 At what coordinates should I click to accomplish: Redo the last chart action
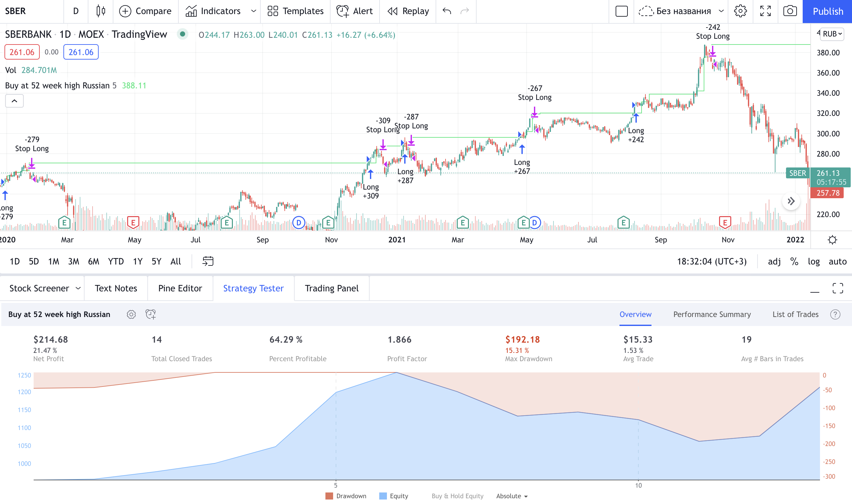(464, 11)
